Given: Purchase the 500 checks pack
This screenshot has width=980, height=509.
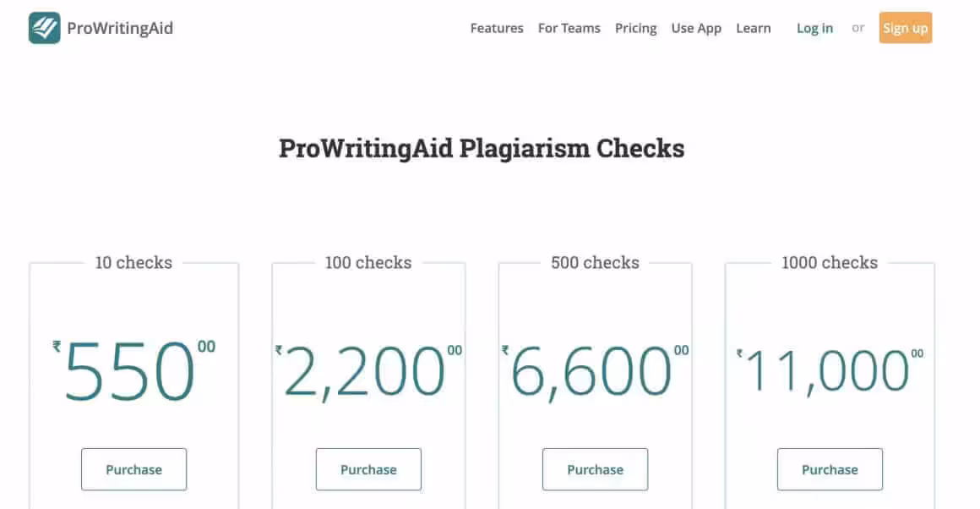Looking at the screenshot, I should tap(595, 469).
